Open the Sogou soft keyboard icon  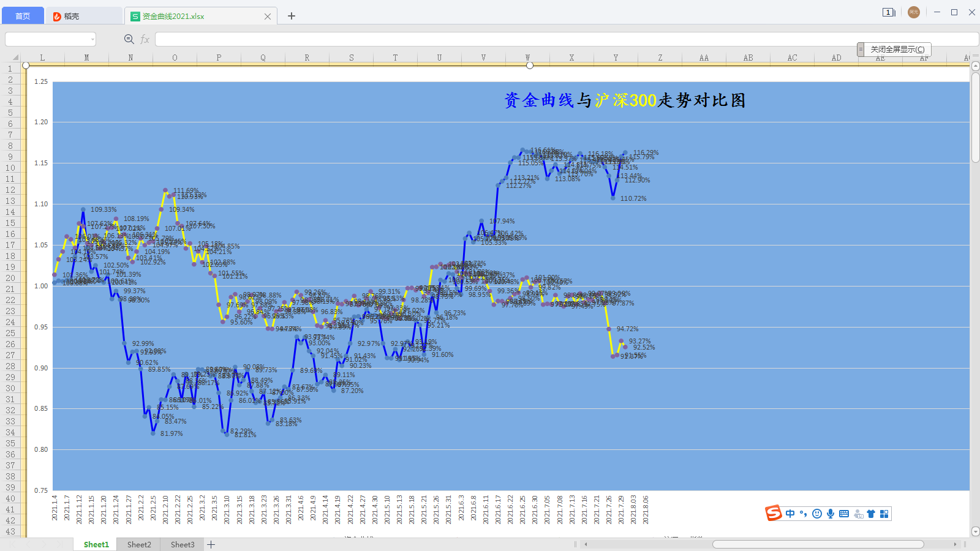[x=844, y=514]
